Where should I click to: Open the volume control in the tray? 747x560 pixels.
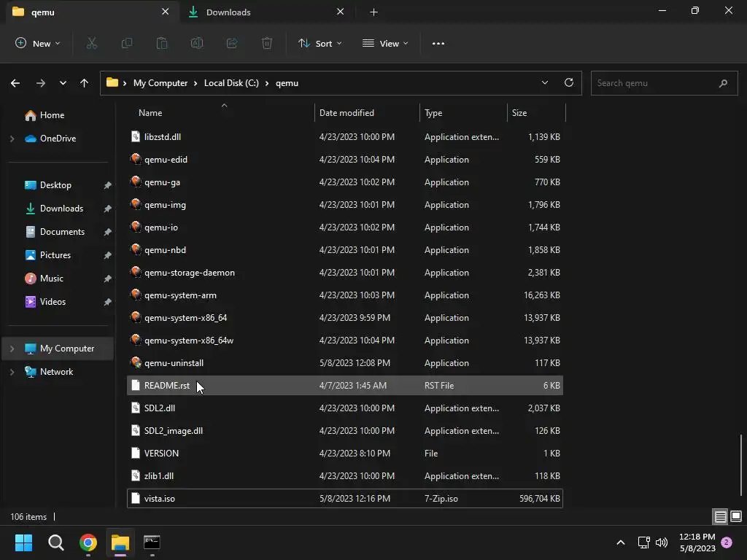[662, 542]
